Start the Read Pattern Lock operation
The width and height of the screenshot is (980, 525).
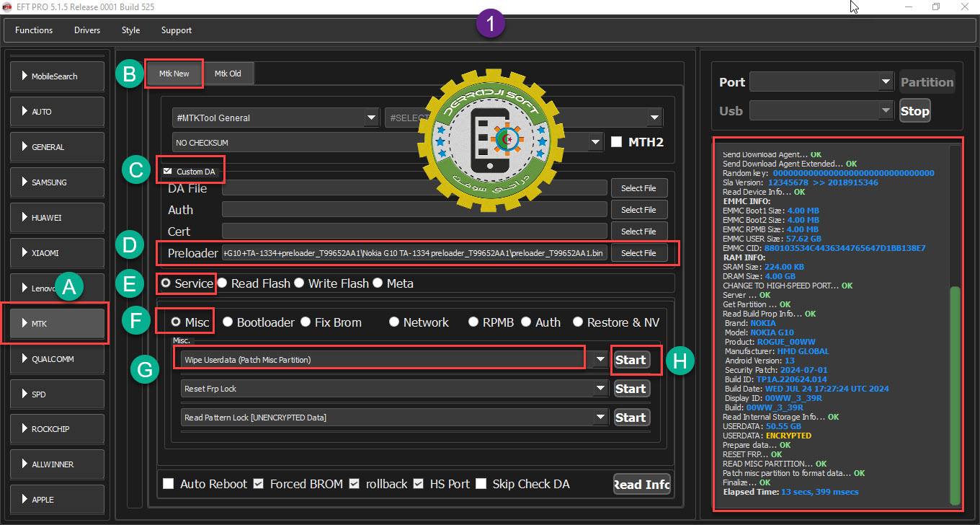coord(631,418)
